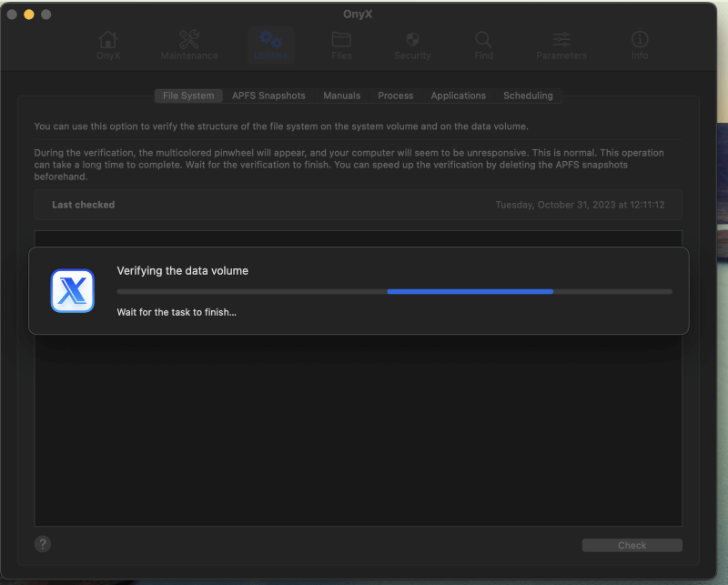Click the 'Last checked' label
Screen dimensions: 728x585
[x=83, y=205]
